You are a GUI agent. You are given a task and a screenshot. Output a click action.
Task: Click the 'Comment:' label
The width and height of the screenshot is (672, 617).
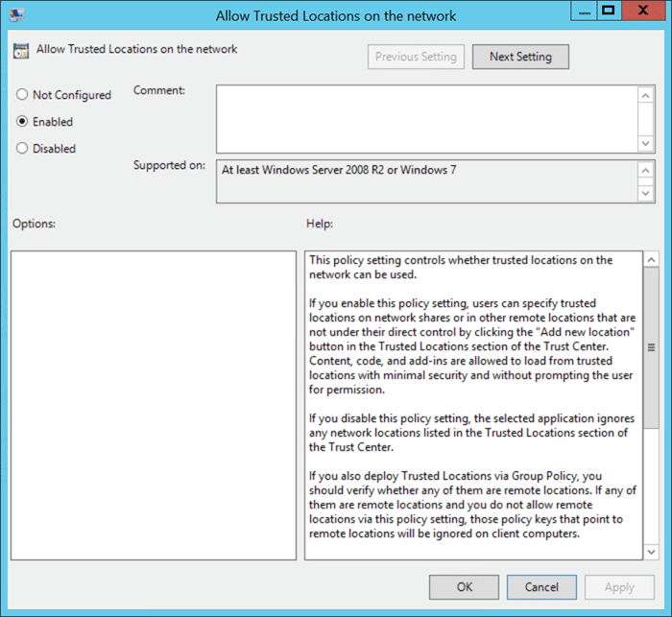coord(159,90)
